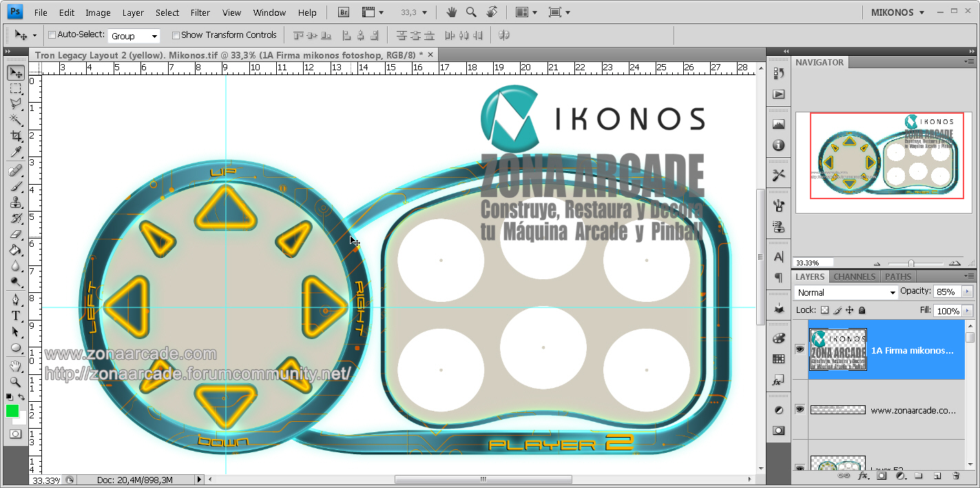Image resolution: width=980 pixels, height=488 pixels.
Task: Open the Normal blend mode dropdown
Action: pyautogui.click(x=846, y=292)
